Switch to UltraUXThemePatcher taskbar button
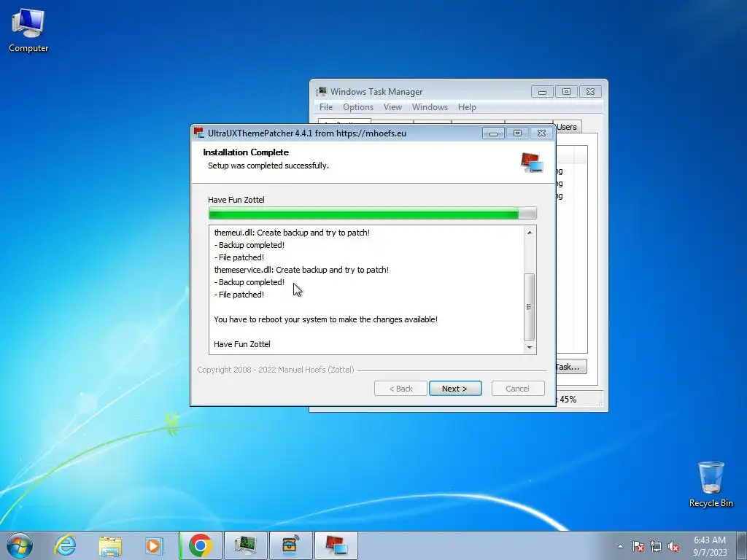This screenshot has width=747, height=560. 336,545
